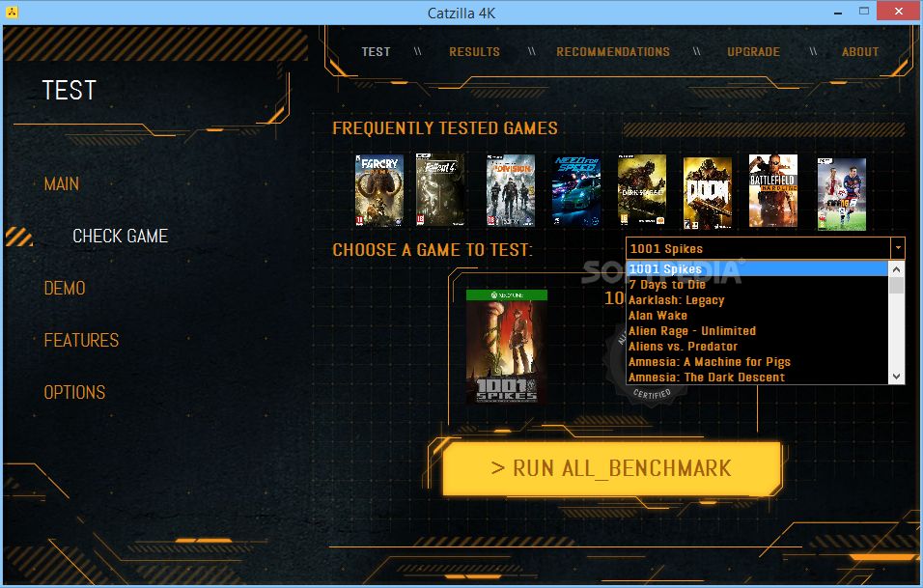The image size is (923, 588).
Task: Select CHECK GAME in the sidebar
Action: coord(120,236)
